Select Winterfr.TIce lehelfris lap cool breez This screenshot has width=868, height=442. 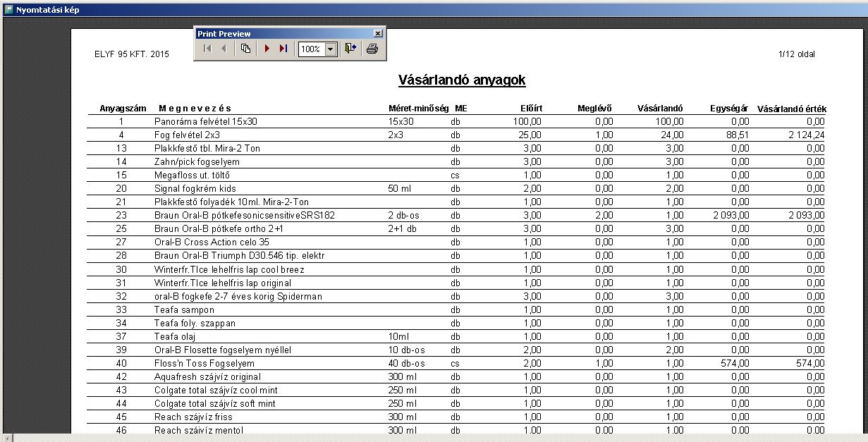(x=228, y=269)
